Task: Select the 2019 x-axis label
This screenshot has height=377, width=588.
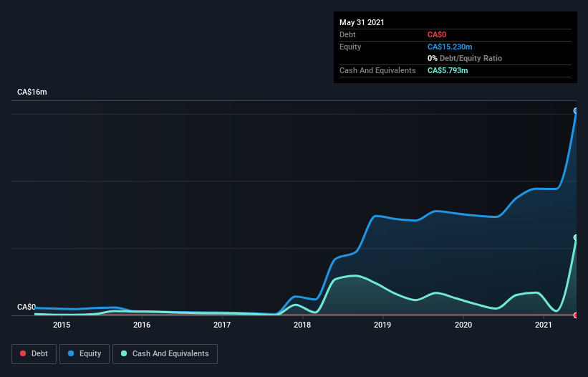Action: (382, 325)
